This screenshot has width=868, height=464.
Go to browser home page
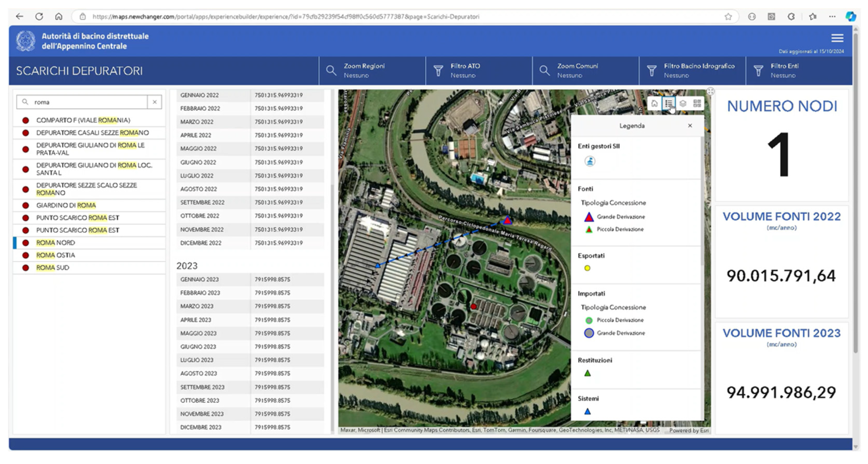[x=59, y=16]
